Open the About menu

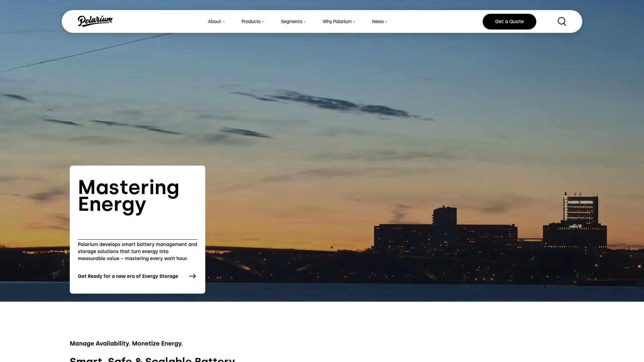214,21
